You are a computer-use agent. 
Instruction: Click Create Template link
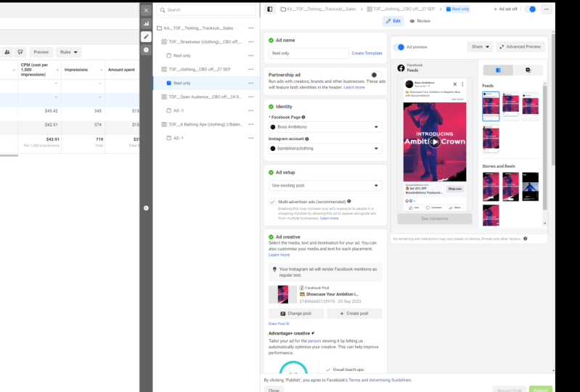coord(367,53)
